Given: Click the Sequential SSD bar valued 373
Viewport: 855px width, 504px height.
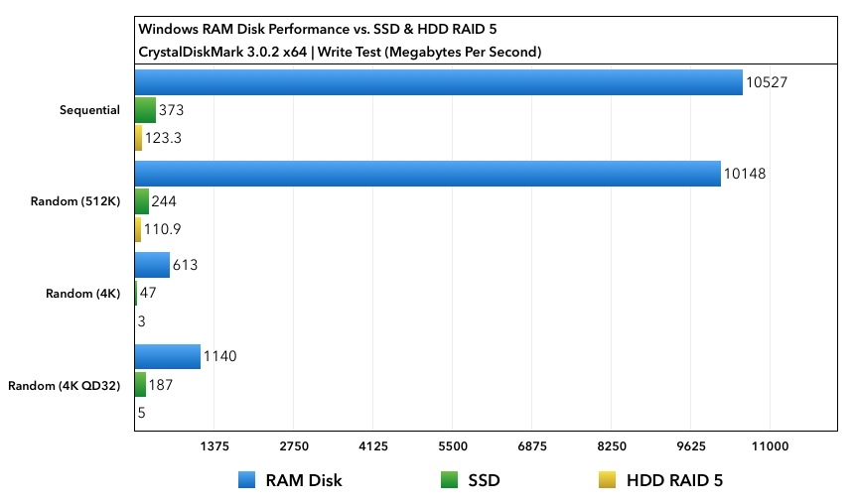Looking at the screenshot, I should tap(145, 110).
